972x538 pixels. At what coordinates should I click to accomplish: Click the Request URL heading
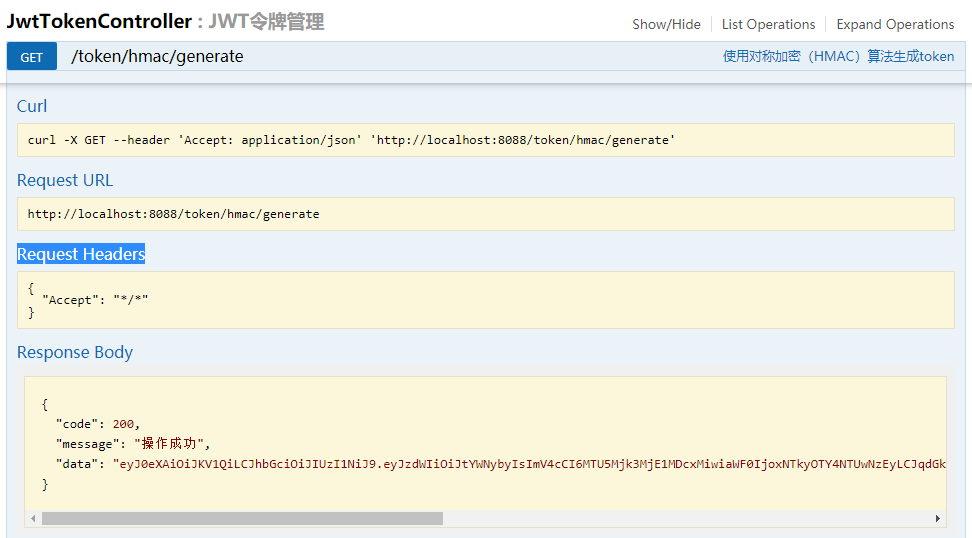[65, 180]
